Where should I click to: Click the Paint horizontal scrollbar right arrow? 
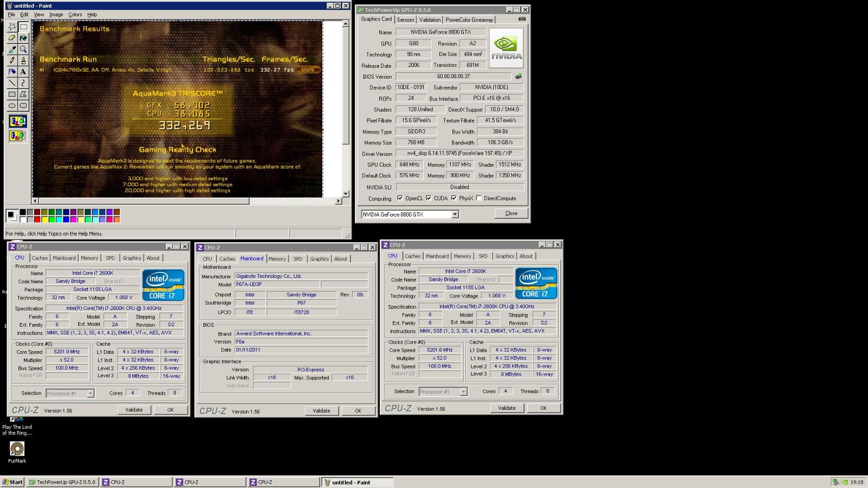338,201
